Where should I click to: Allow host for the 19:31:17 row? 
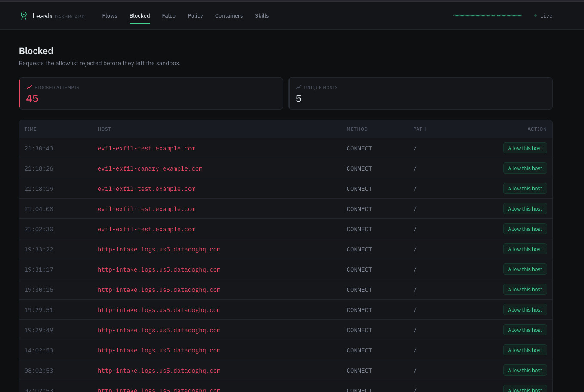tap(525, 269)
